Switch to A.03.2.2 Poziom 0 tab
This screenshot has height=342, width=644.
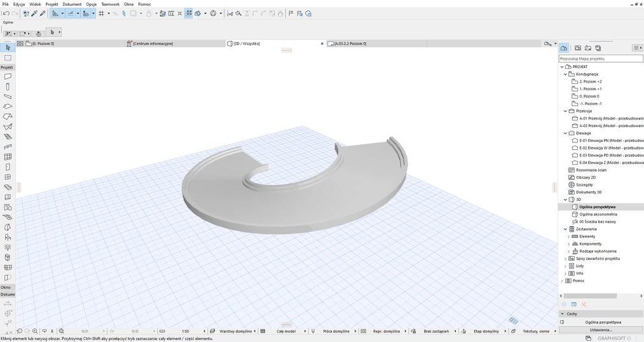[x=376, y=43]
